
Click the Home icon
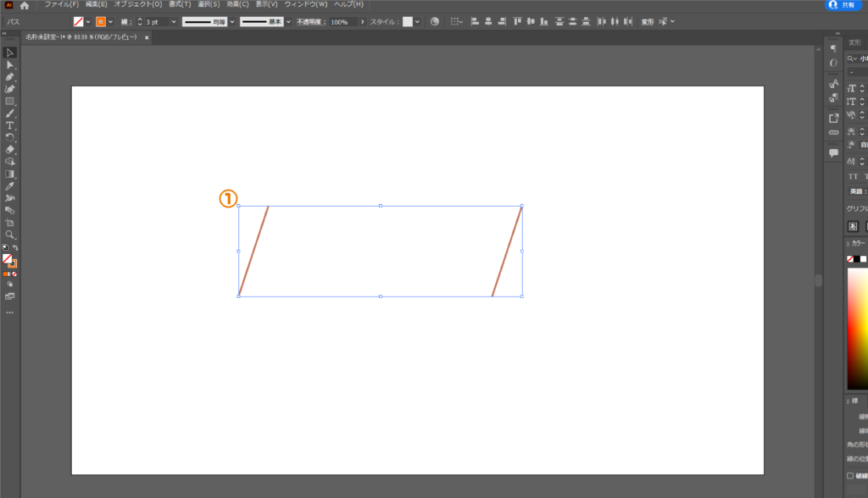[25, 5]
